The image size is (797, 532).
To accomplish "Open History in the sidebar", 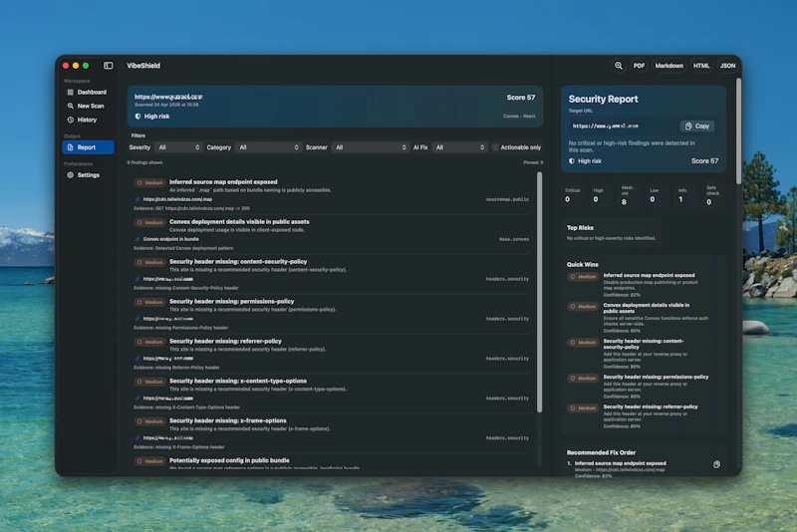I will click(88, 120).
